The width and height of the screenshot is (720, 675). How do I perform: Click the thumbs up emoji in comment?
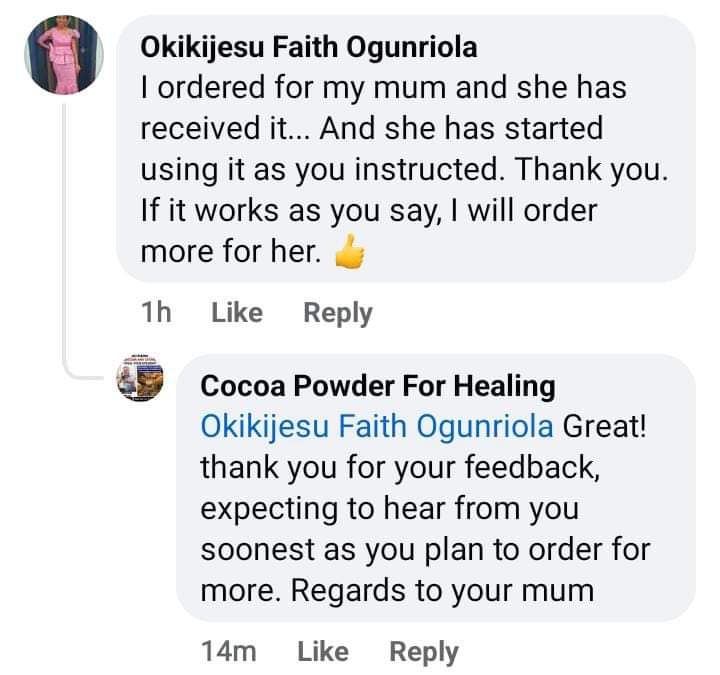click(348, 255)
